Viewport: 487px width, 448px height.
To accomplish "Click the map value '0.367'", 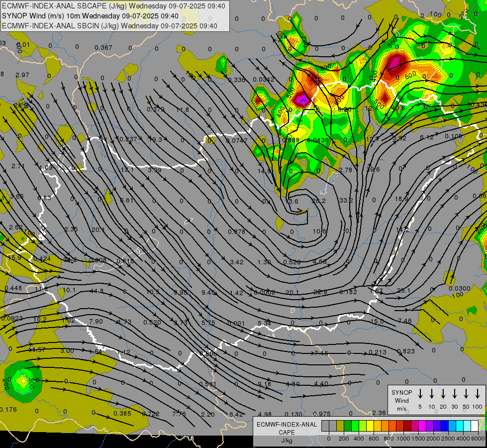I will click(103, 48).
